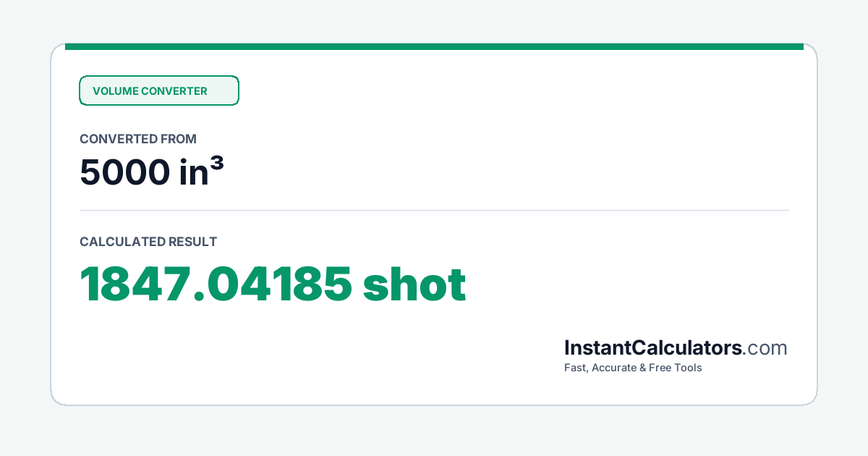Screen dimensions: 868x456
Task: Click the 5000 source value
Action: (x=123, y=172)
